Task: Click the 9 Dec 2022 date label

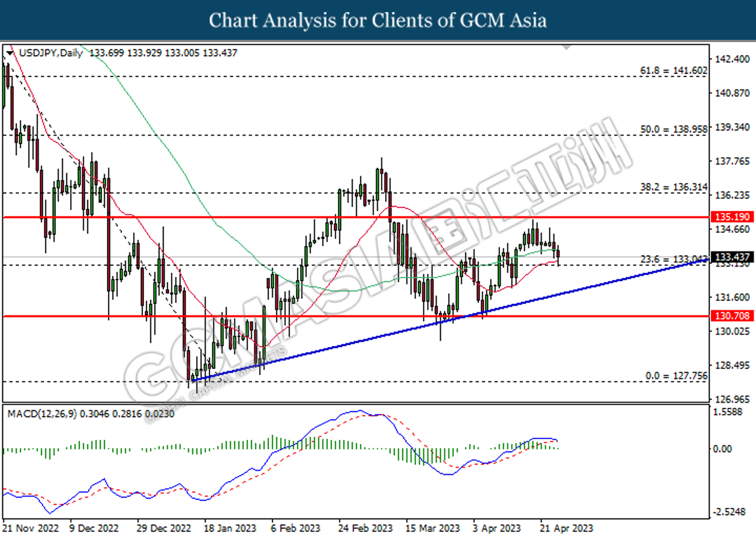Action: [x=94, y=528]
